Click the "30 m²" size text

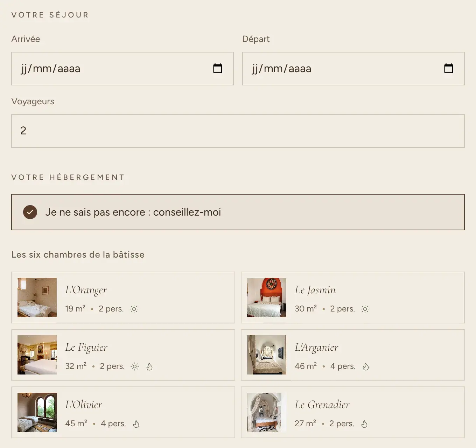click(x=306, y=309)
